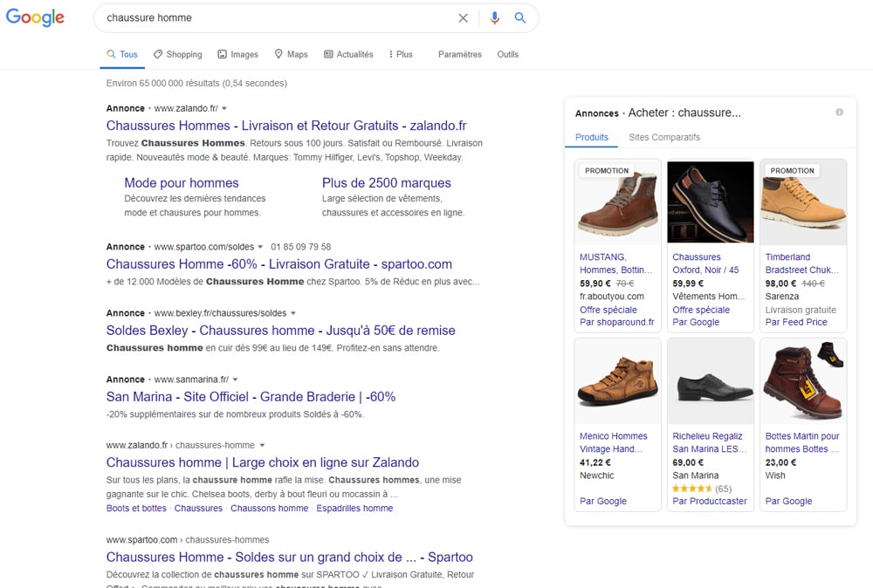873x588 pixels.
Task: Open the Maps tab
Action: [x=291, y=54]
